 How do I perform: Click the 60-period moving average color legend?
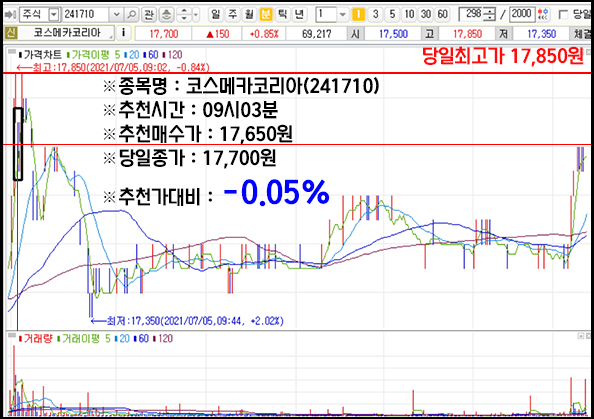pyautogui.click(x=151, y=55)
